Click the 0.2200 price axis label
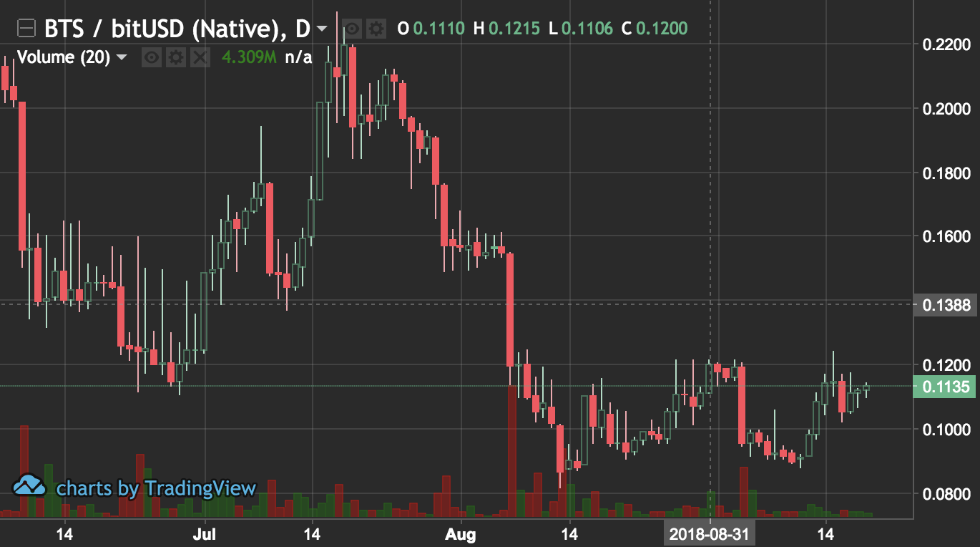This screenshot has width=980, height=547. tap(946, 44)
